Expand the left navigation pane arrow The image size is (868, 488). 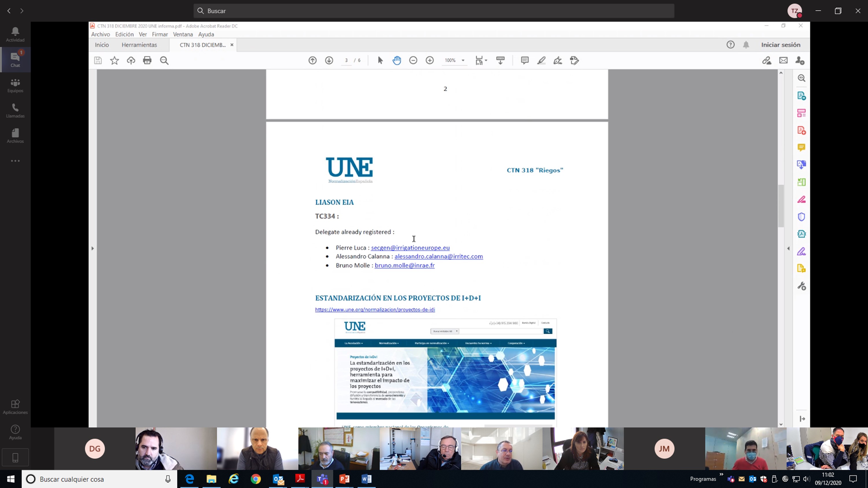tap(93, 248)
